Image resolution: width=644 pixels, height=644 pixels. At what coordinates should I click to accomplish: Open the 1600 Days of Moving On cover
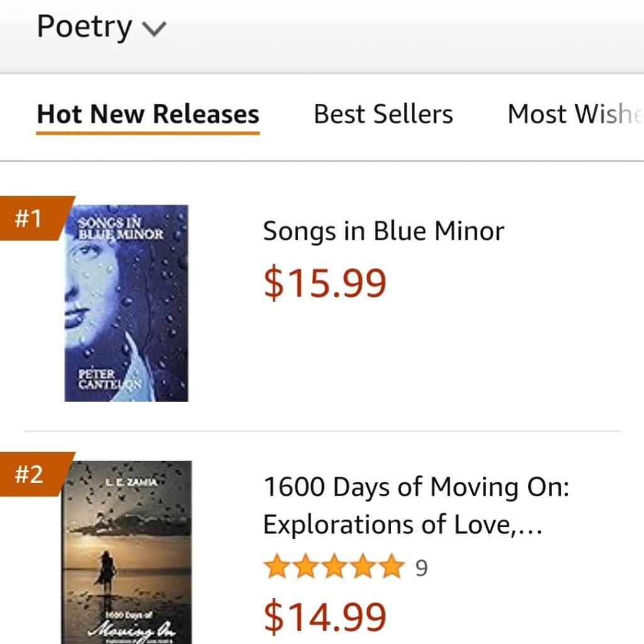(126, 553)
